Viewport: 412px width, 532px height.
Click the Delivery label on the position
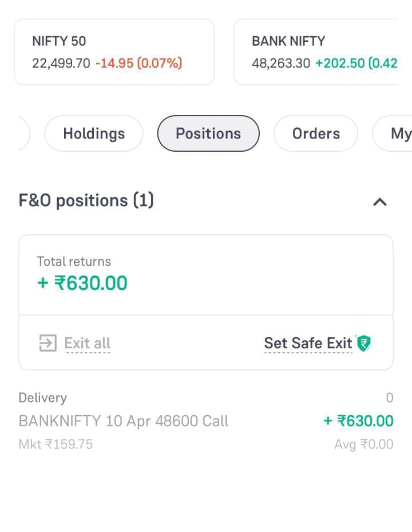[x=43, y=397]
